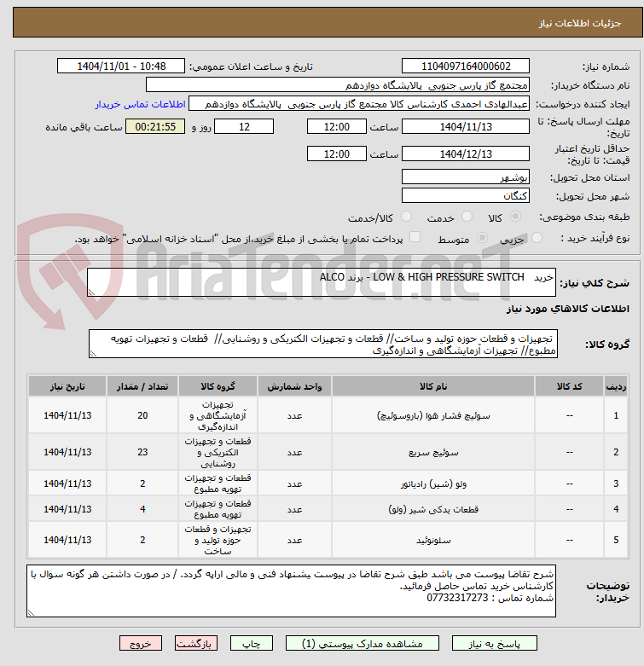Screen dimensions: 644x666
Task: Open the اطلاعات تماس خریدار link
Action: [x=140, y=104]
